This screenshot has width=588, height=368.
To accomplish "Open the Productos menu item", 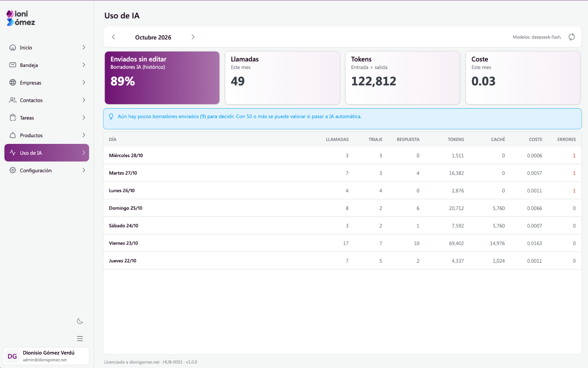I will pyautogui.click(x=47, y=135).
